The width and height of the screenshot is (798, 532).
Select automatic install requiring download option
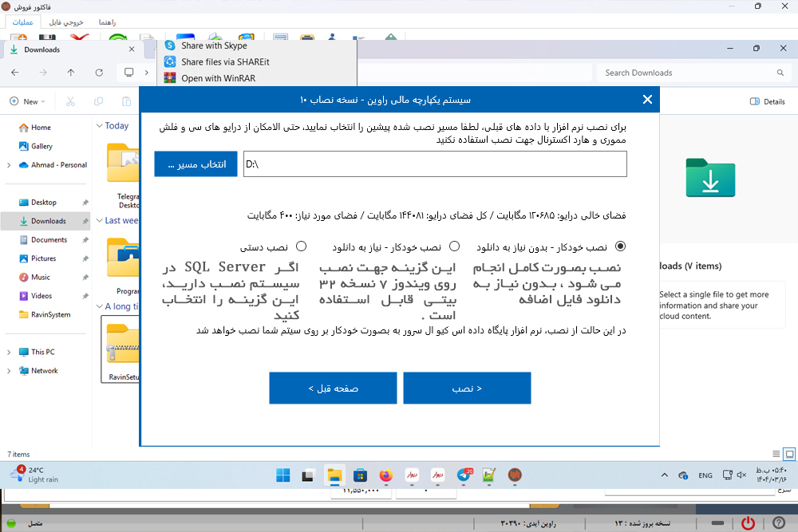point(455,246)
